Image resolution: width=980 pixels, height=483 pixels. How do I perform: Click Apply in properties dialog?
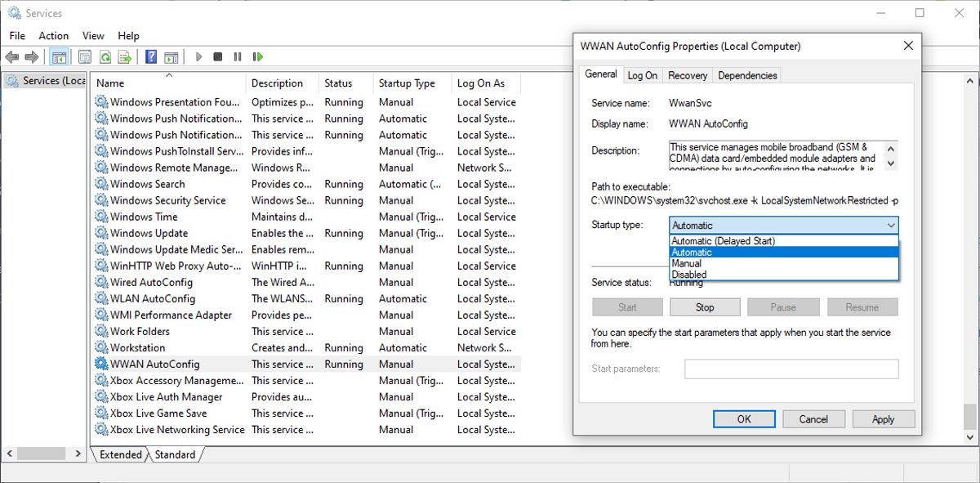[884, 419]
